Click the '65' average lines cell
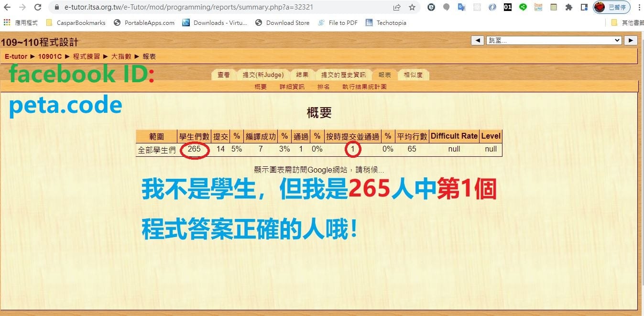 412,149
